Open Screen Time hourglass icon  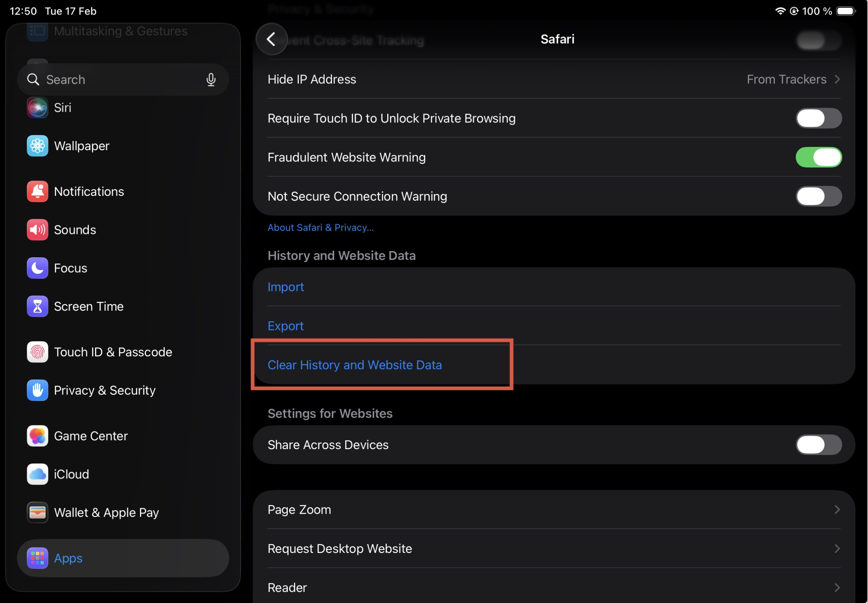[x=37, y=306]
